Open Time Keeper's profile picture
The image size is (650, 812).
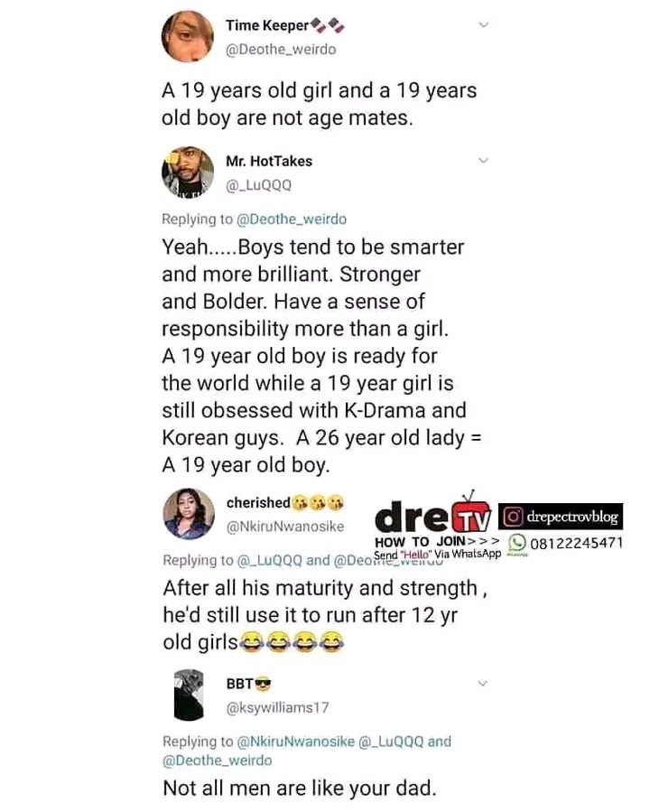point(188,37)
